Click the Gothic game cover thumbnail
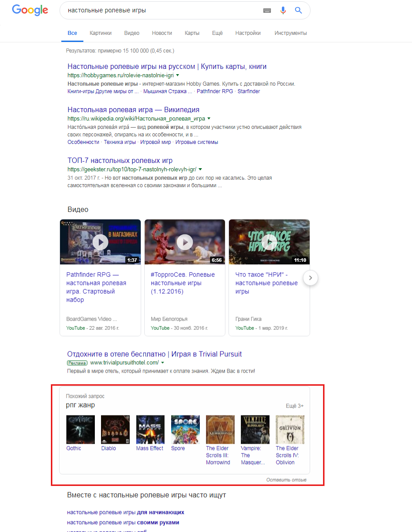This screenshot has height=532, width=412. click(80, 430)
